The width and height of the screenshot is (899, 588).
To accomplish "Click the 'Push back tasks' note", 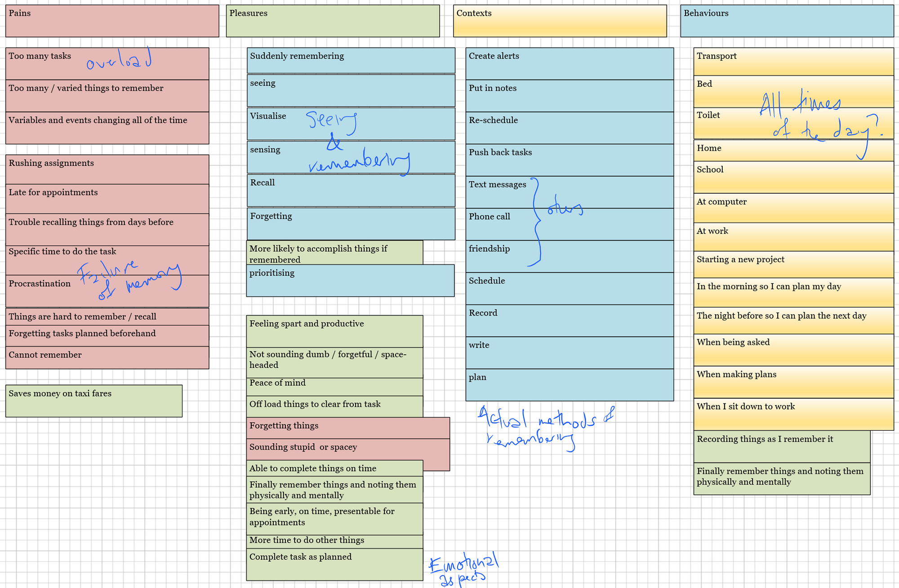I will [x=570, y=160].
